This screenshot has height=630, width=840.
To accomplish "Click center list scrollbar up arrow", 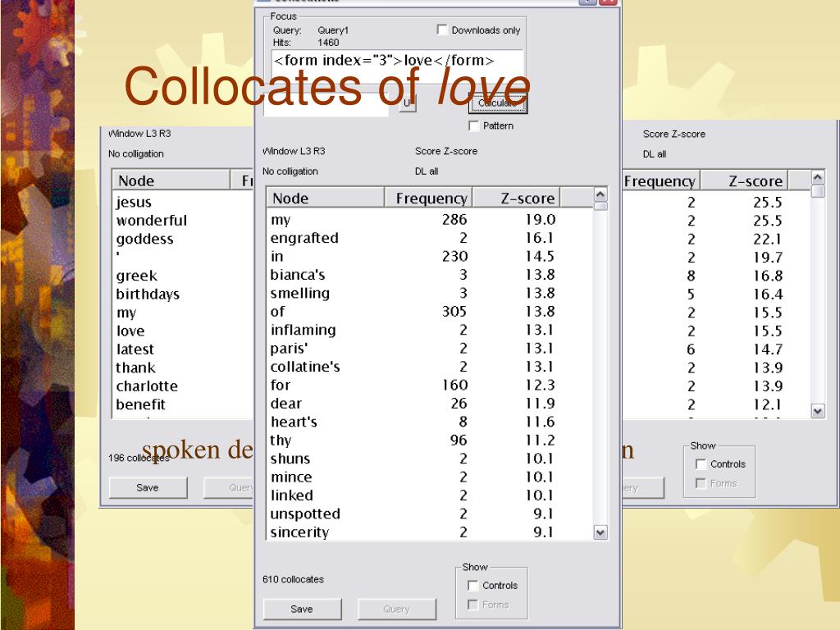I will [x=600, y=194].
